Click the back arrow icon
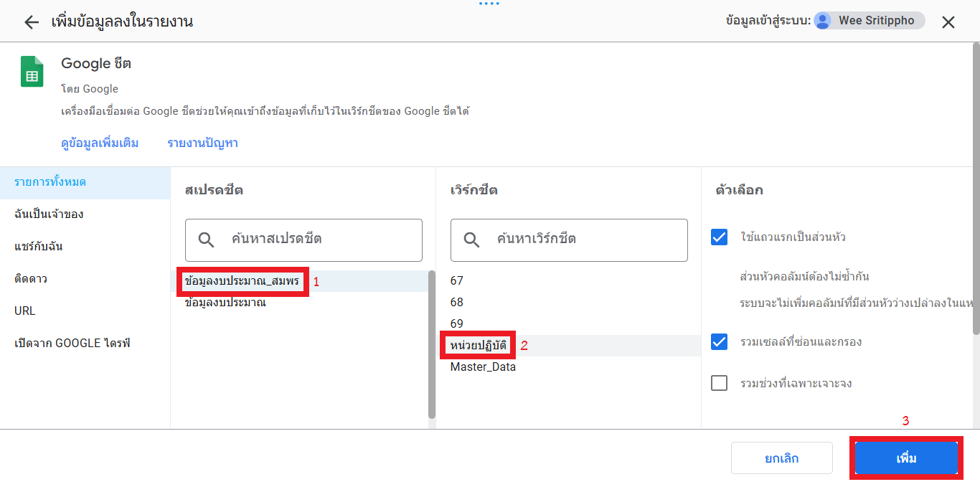The image size is (980, 492). 31,22
